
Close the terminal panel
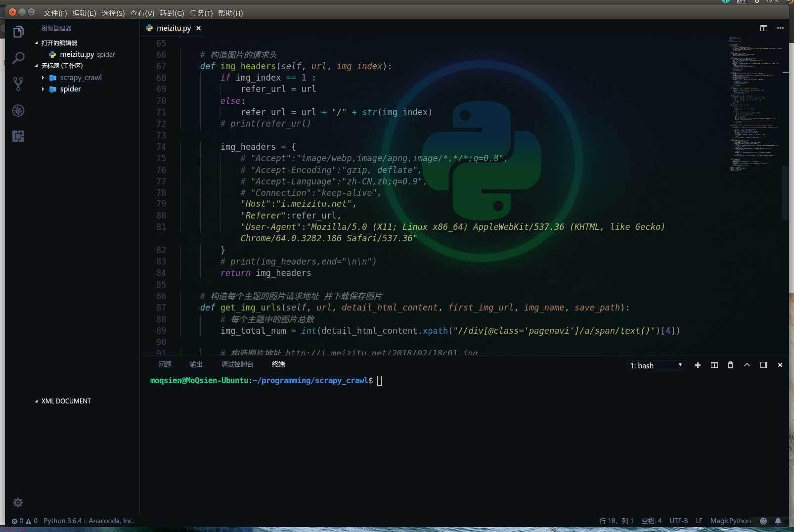tap(780, 365)
